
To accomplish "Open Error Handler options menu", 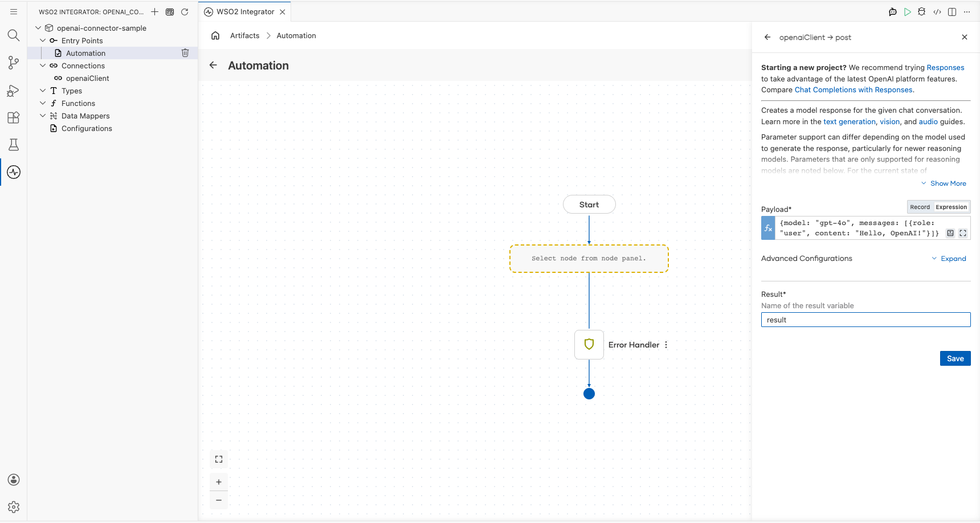I will click(666, 345).
